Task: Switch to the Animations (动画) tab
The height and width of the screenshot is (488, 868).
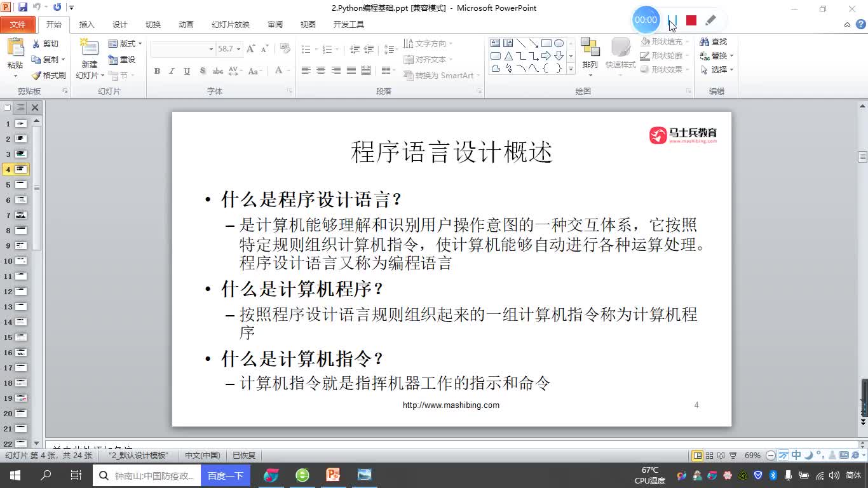Action: [x=186, y=24]
